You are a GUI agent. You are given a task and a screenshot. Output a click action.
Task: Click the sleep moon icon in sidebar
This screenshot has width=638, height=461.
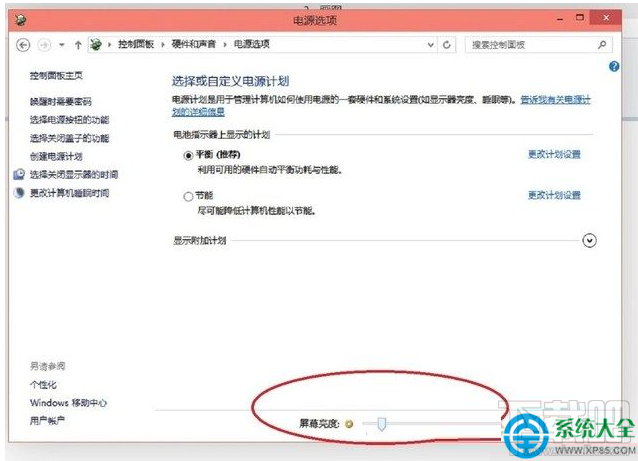click(19, 192)
